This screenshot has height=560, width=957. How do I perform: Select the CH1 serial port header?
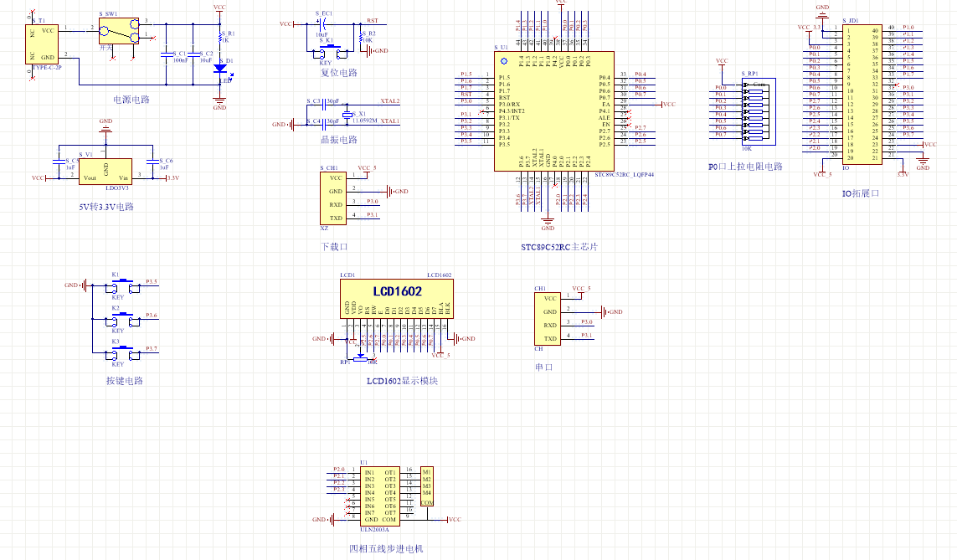(548, 319)
